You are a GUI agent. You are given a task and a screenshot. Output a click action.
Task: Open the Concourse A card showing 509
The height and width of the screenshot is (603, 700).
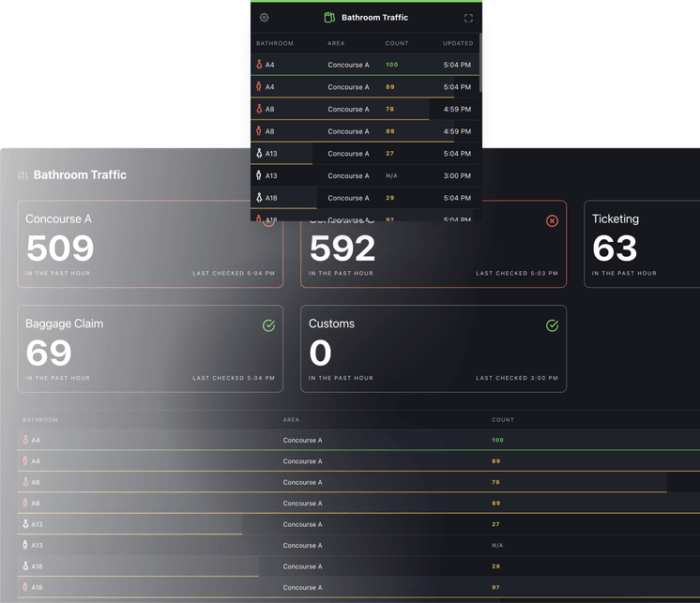tap(150, 244)
